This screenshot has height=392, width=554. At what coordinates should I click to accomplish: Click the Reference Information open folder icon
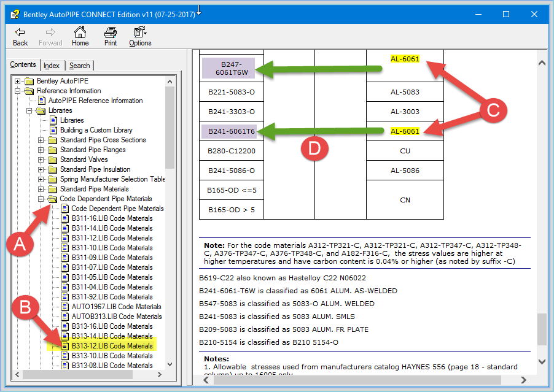[29, 91]
